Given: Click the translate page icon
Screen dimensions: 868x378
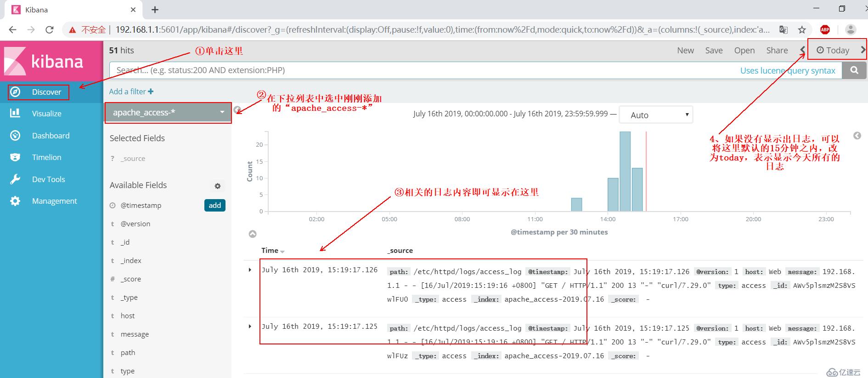Looking at the screenshot, I should point(783,30).
